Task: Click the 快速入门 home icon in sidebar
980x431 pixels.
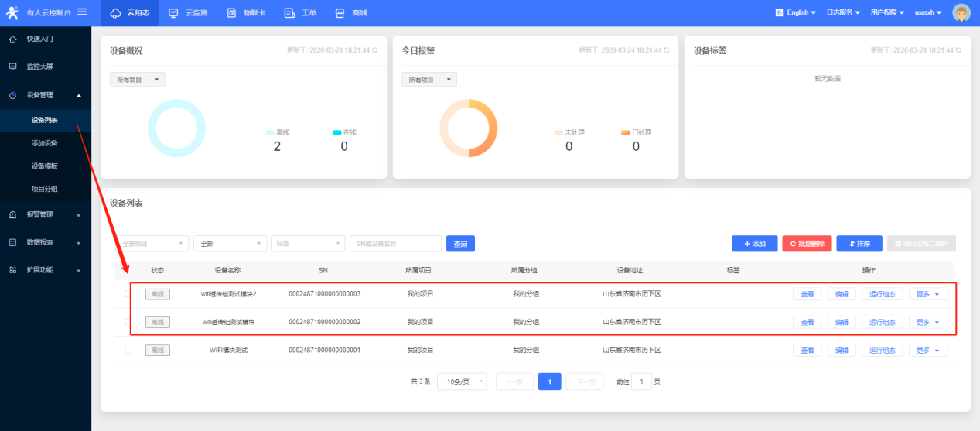Action: tap(12, 39)
